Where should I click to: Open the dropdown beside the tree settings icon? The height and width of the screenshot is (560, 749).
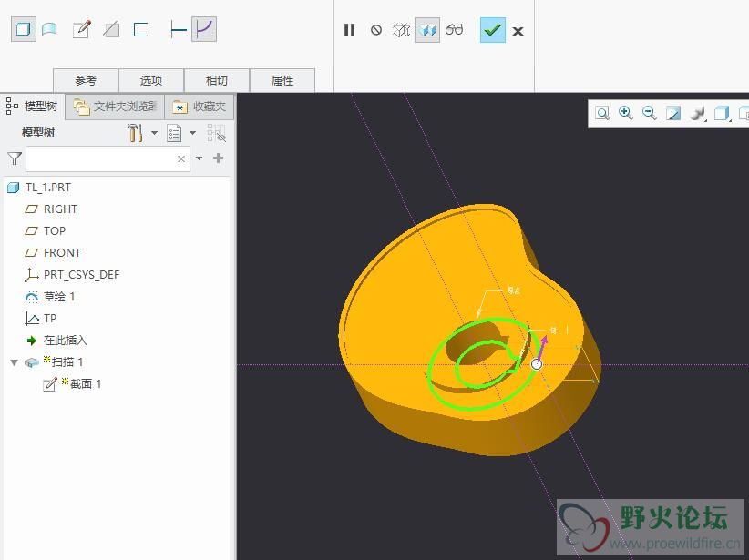pyautogui.click(x=154, y=133)
